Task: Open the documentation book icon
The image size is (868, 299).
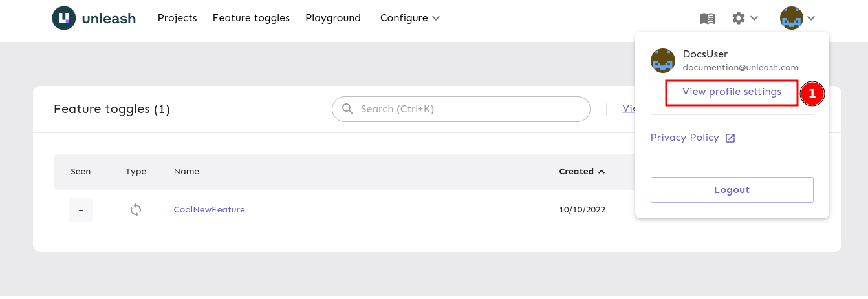Action: [x=708, y=18]
